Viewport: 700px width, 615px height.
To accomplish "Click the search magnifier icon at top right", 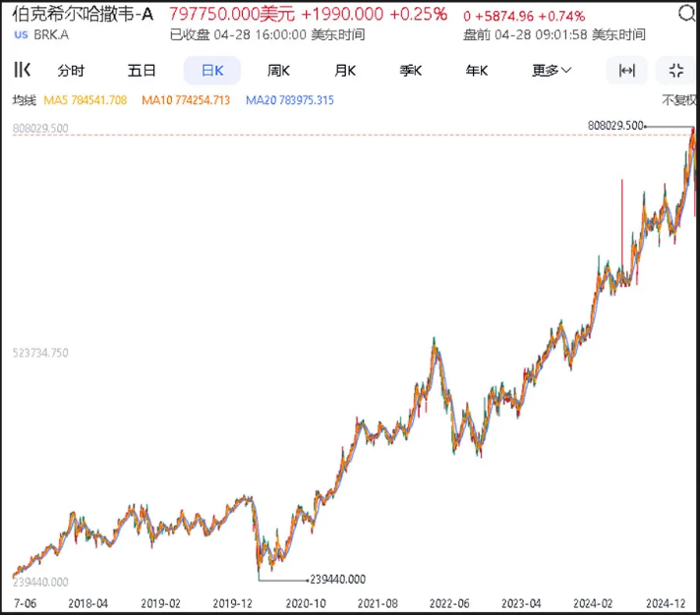I will [685, 14].
